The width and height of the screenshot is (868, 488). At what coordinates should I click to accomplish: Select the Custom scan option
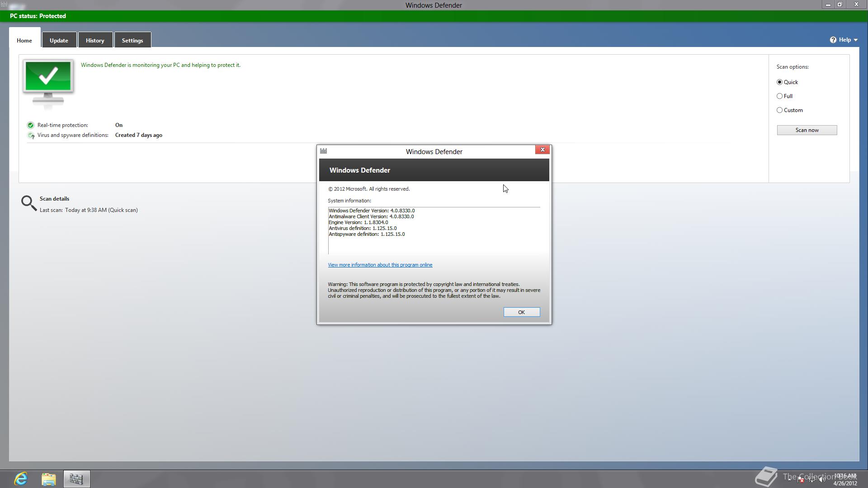click(x=789, y=110)
